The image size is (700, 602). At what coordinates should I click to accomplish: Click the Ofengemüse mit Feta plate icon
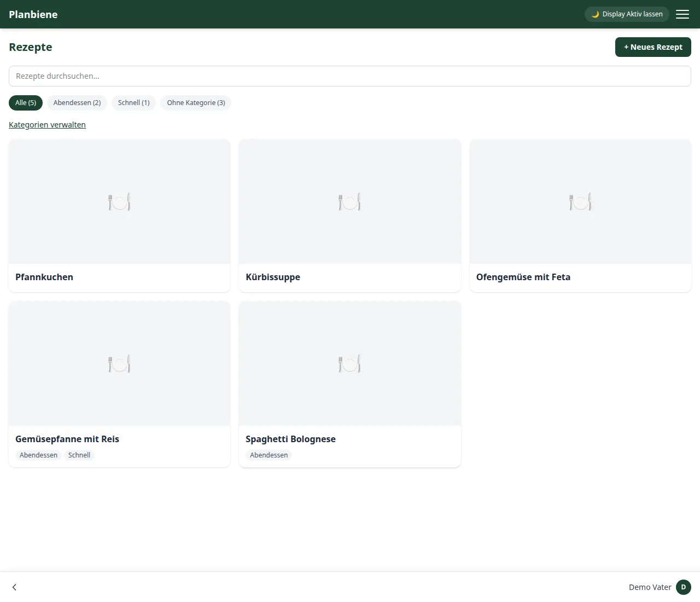coord(580,201)
